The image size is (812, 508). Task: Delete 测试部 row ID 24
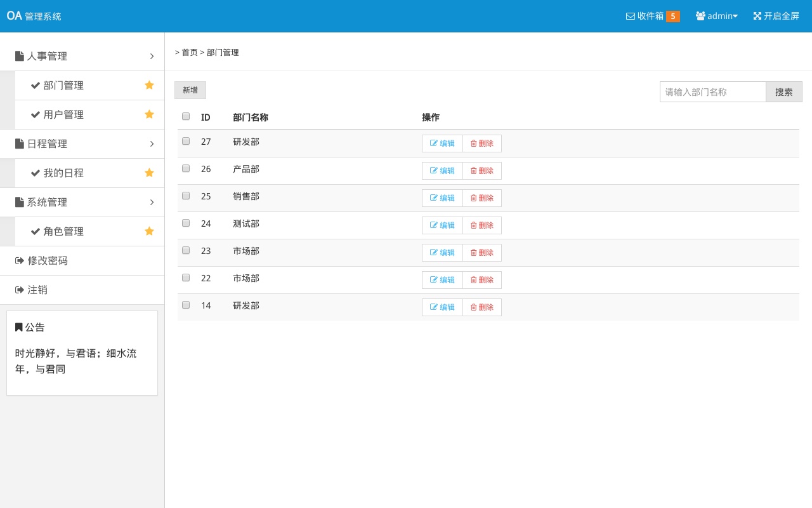tap(482, 225)
